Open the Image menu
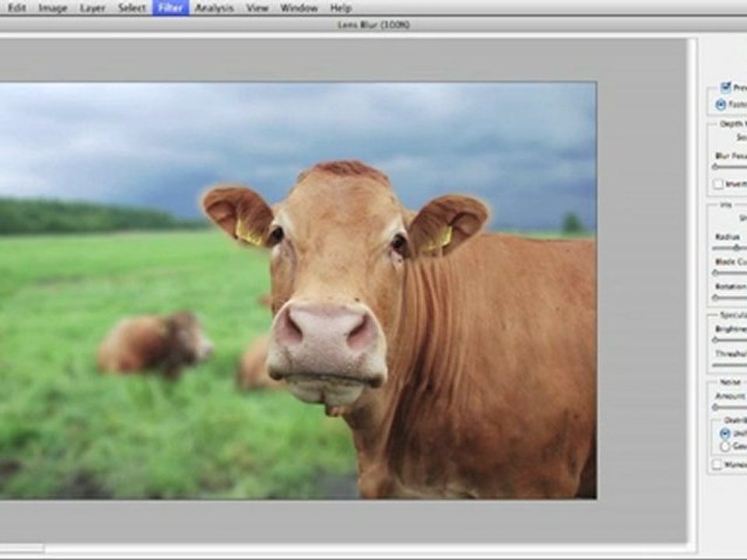 [x=52, y=8]
